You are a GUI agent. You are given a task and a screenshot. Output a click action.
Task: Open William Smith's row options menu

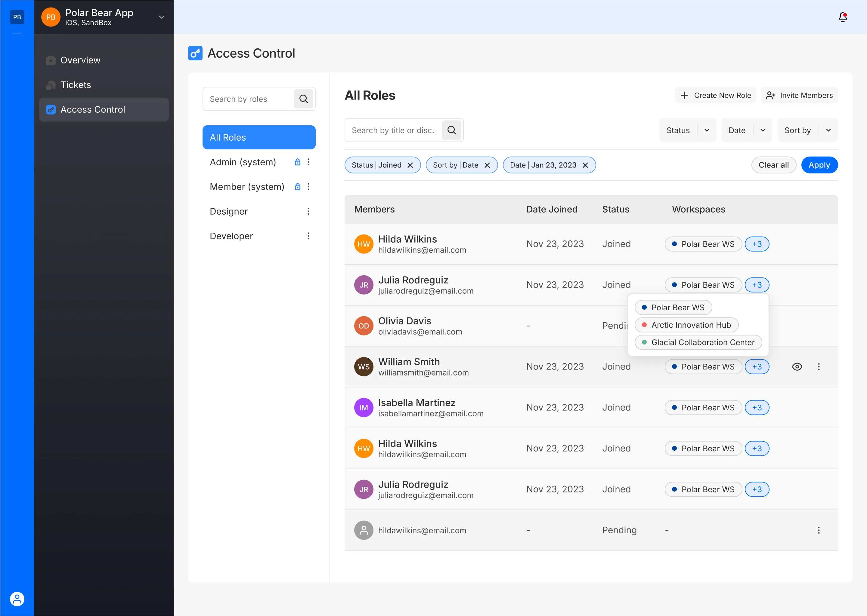[819, 366]
